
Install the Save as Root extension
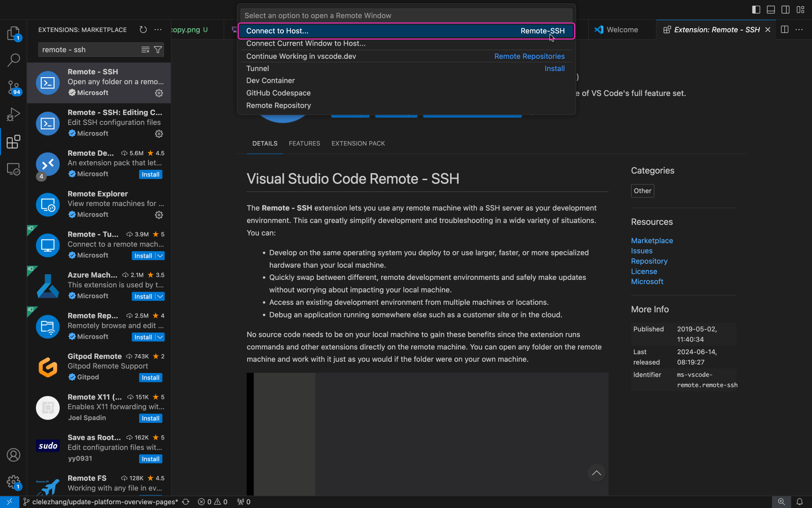151,459
